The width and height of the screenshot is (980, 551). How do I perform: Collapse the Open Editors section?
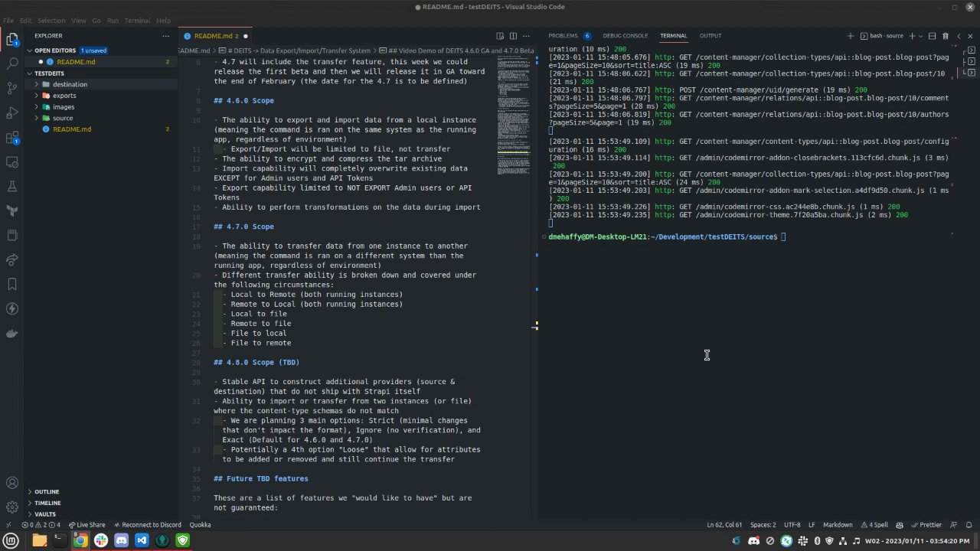[101, 51]
